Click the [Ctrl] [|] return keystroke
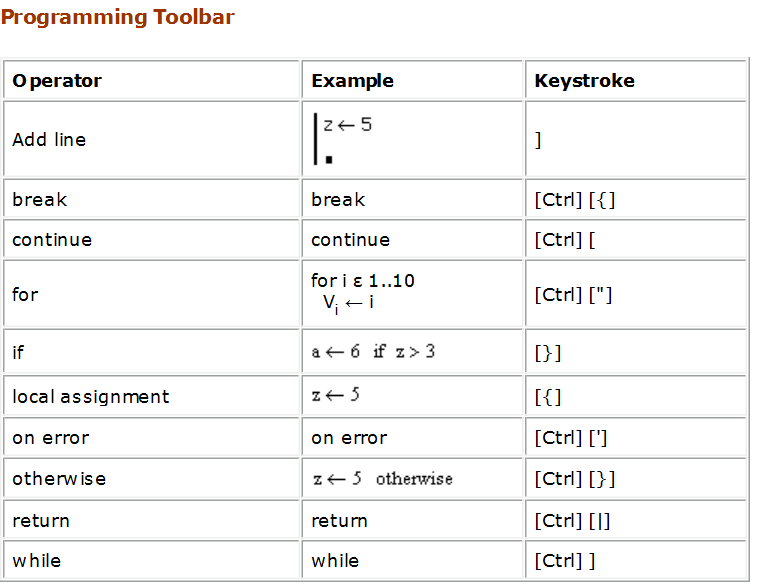 (572, 521)
